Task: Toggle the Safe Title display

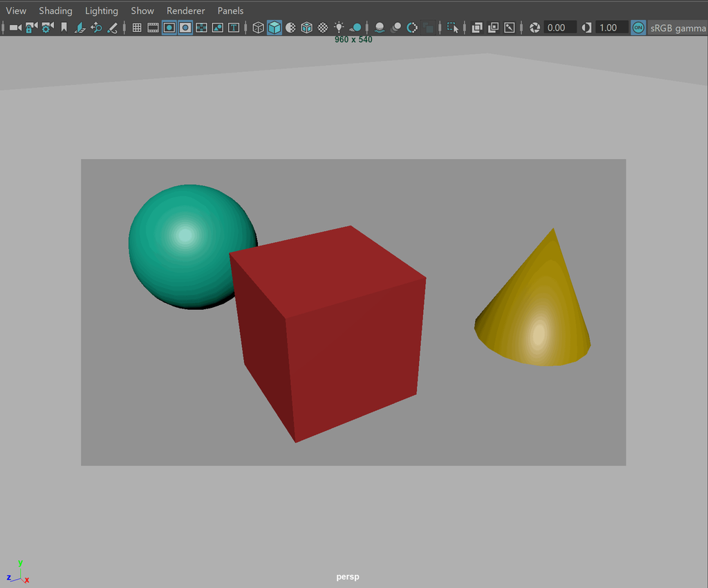Action: pos(234,28)
